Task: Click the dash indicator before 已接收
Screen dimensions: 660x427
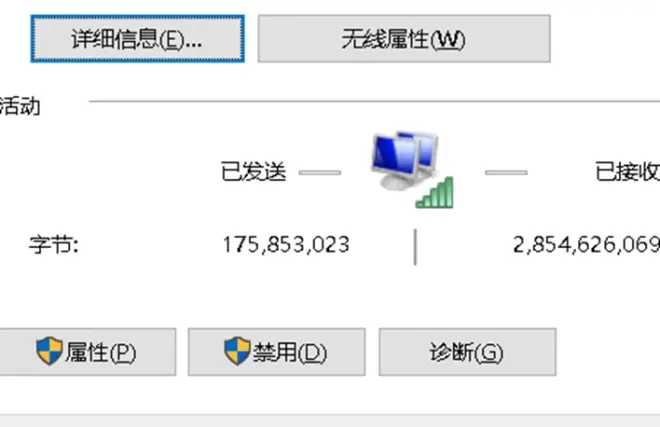Action: 506,172
